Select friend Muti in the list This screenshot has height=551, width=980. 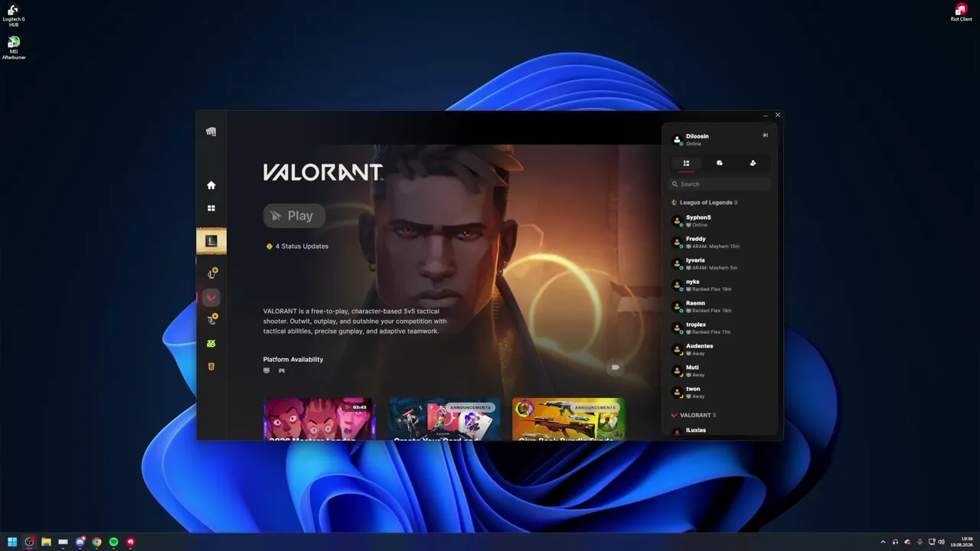point(720,370)
